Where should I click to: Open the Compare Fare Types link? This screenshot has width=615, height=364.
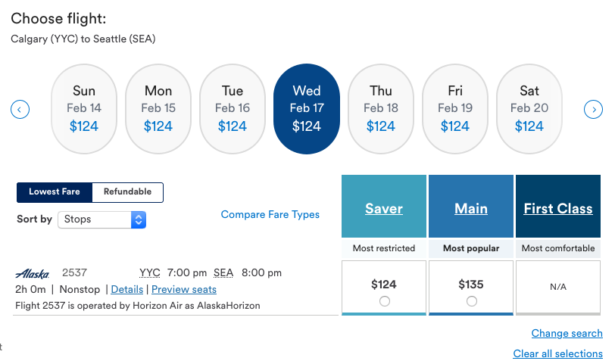[x=270, y=215]
